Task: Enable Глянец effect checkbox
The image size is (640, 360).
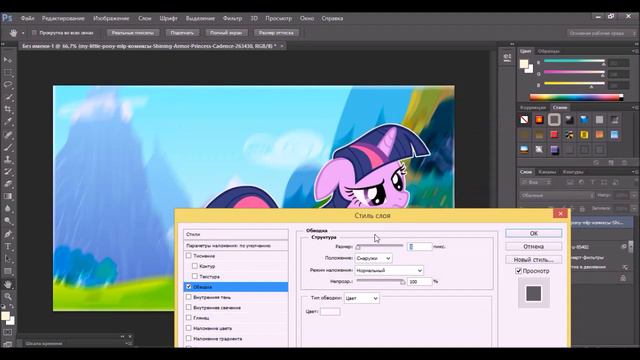Action: pos(189,317)
